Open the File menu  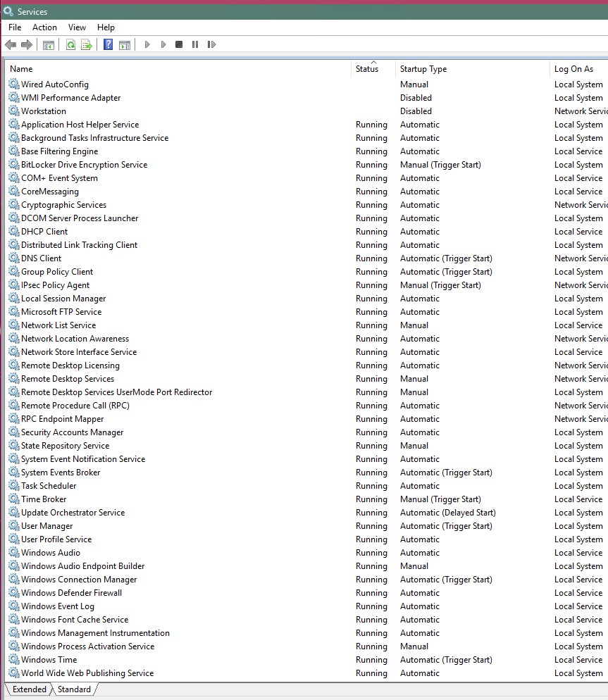click(14, 27)
